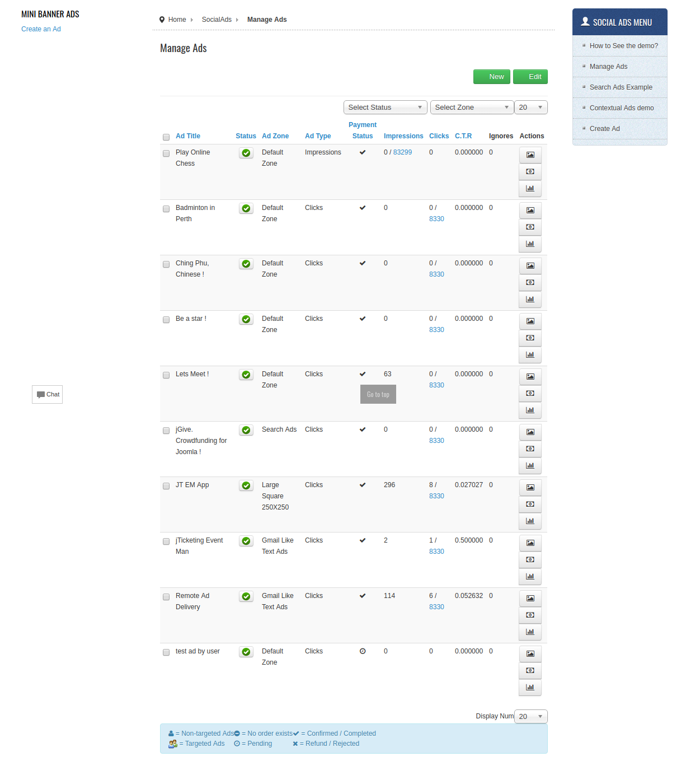Open Search Ads Example in Social Ads menu
Screen dimensions: 700x766
pyautogui.click(x=621, y=87)
